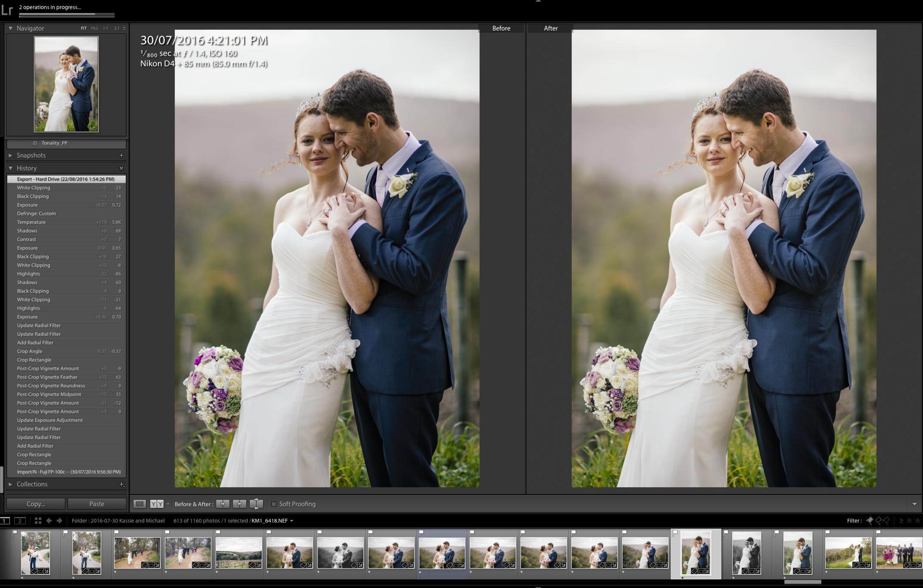The height and width of the screenshot is (588, 923).
Task: Click the Paste button
Action: 96,504
